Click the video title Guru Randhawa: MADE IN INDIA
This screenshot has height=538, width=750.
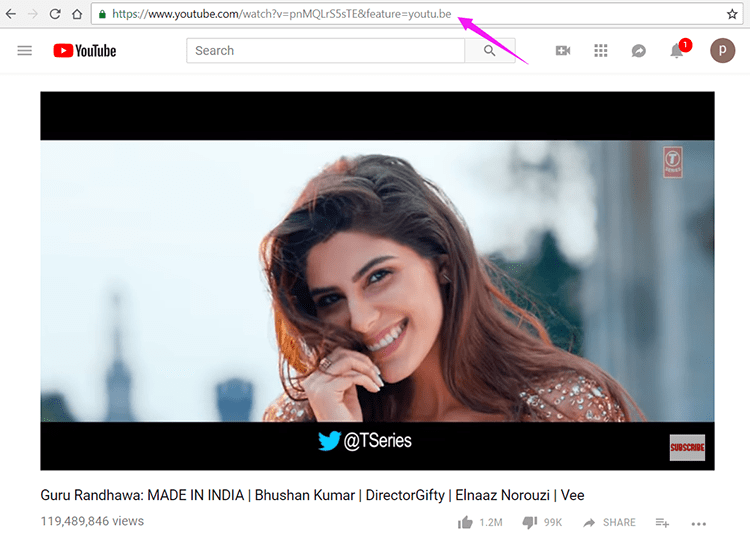point(312,495)
